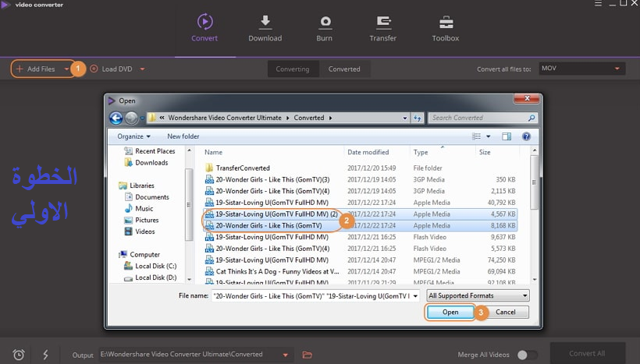Click the refresh button next to address bar

(x=418, y=118)
